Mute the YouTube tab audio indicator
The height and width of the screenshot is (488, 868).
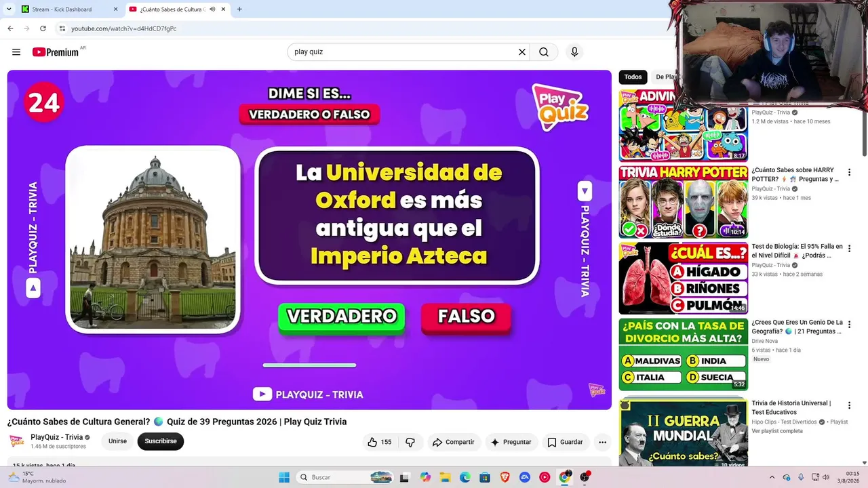pos(213,9)
